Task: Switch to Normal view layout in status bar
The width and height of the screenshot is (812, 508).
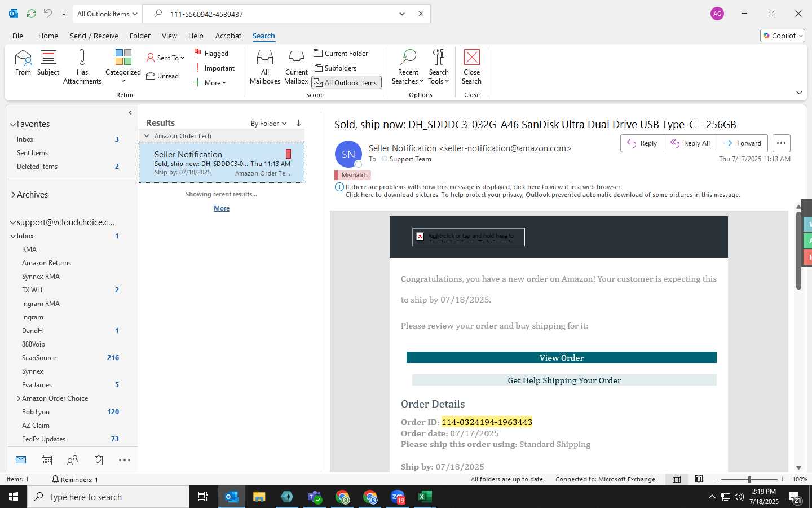Action: (676, 479)
